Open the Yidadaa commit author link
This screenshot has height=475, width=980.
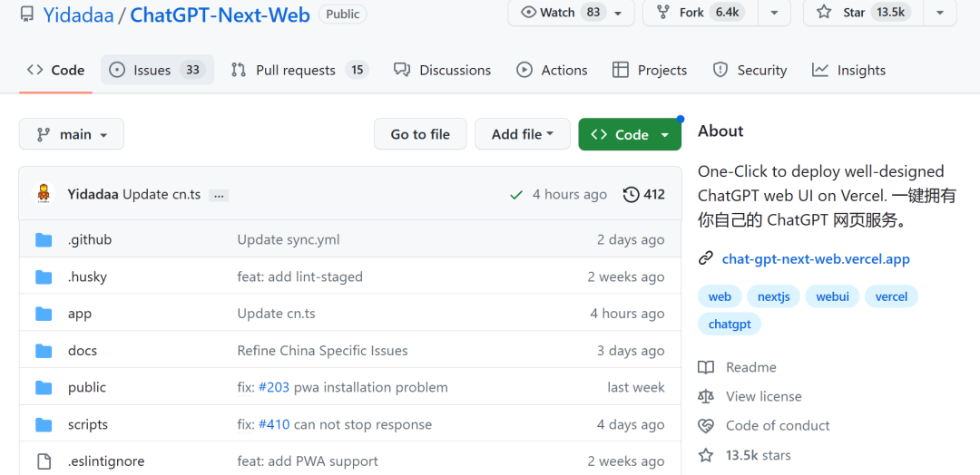click(x=93, y=195)
